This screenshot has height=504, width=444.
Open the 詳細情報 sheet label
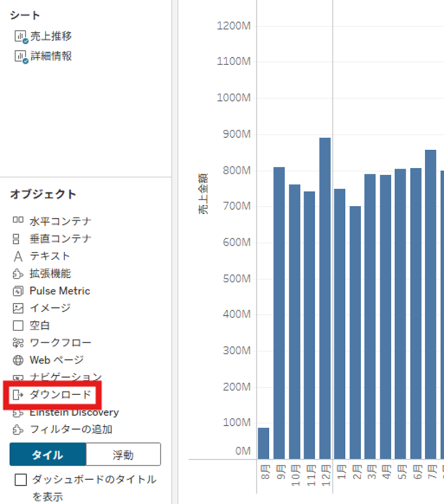pyautogui.click(x=51, y=56)
